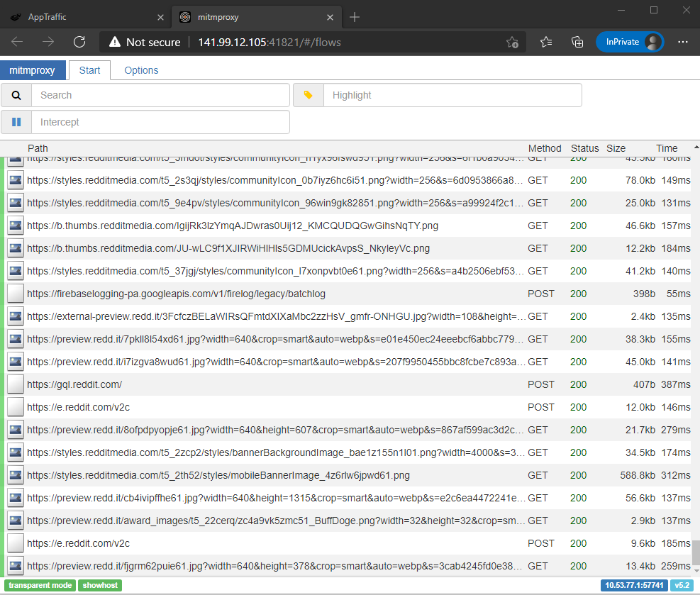Click the document icon on the firebaselogging batchlog row
The image size is (700, 595).
(x=15, y=294)
